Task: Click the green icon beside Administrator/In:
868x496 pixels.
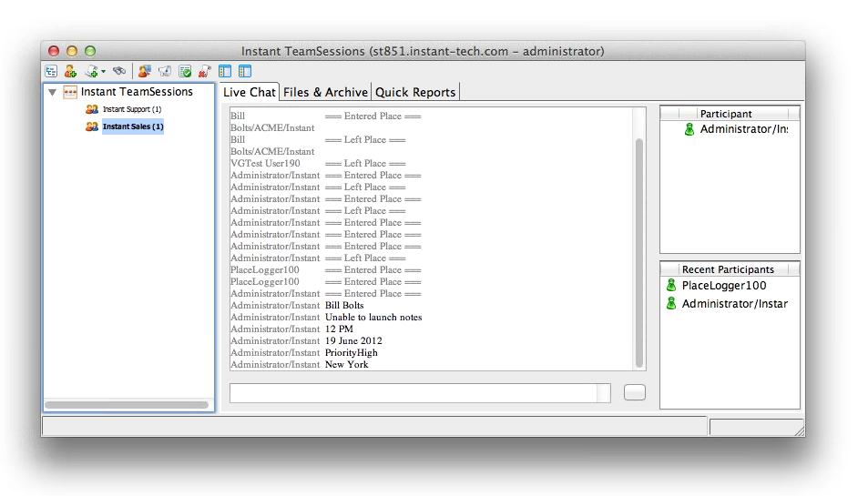Action: pyautogui.click(x=689, y=129)
